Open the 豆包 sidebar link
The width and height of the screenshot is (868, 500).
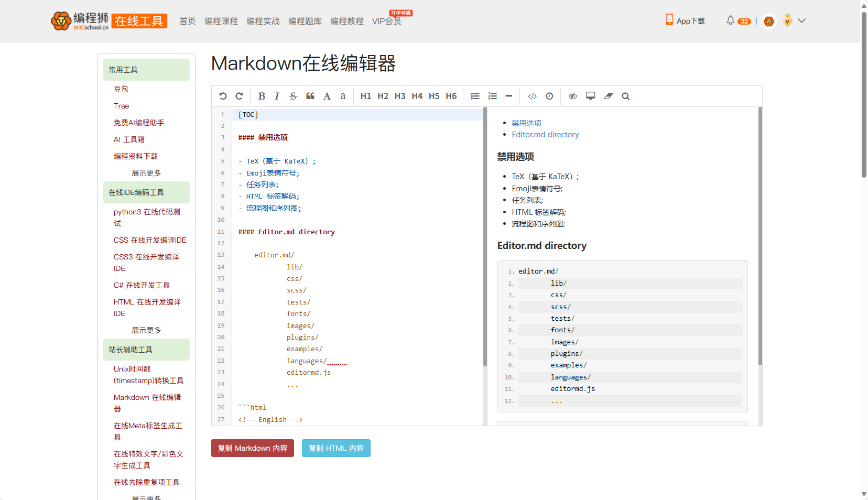pyautogui.click(x=121, y=89)
